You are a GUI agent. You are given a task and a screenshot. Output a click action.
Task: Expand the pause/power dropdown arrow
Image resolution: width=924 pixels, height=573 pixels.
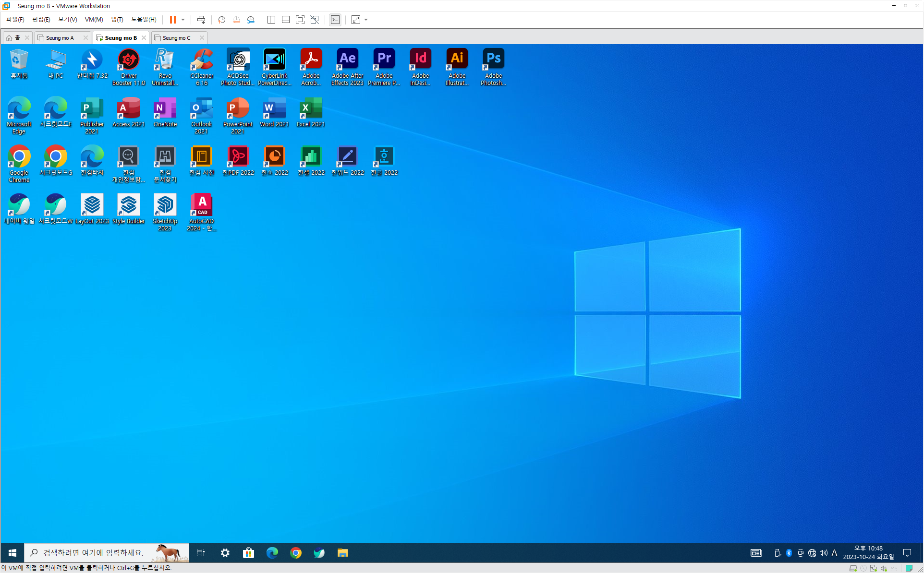pyautogui.click(x=183, y=20)
